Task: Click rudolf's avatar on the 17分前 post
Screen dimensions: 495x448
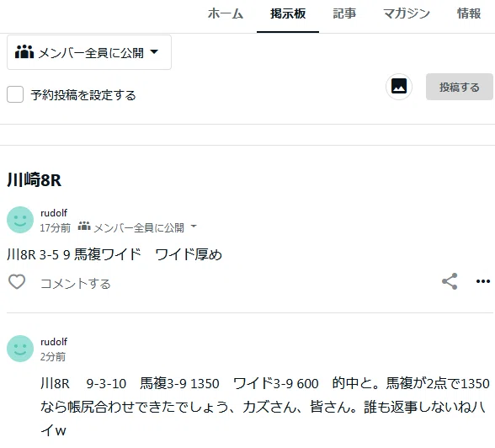Action: pos(20,220)
